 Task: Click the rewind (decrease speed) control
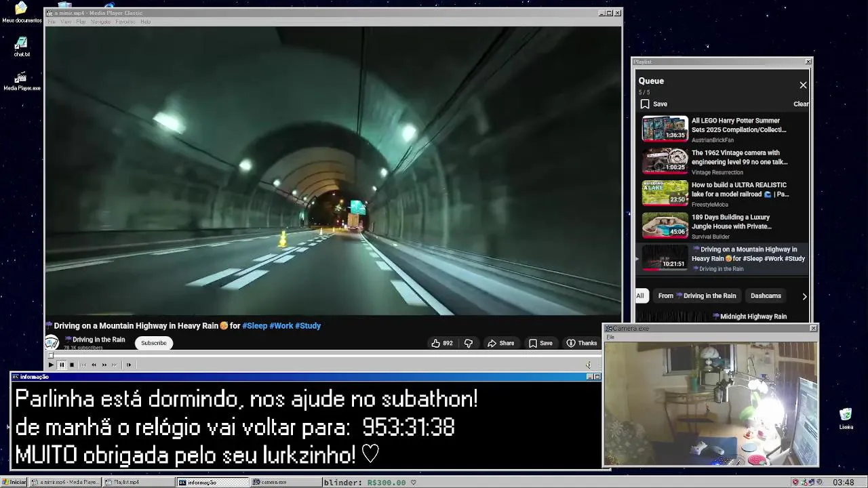94,365
